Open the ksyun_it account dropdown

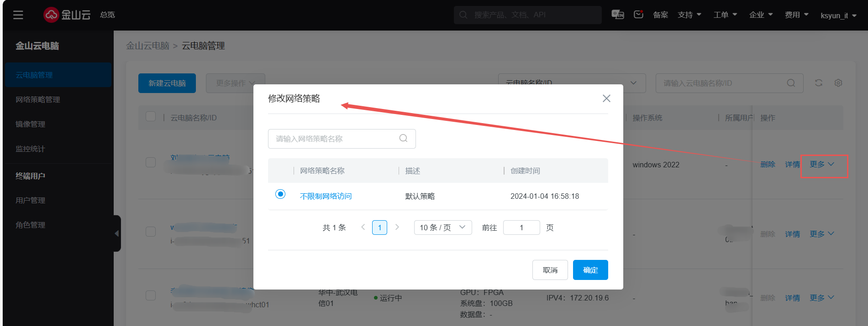(838, 16)
